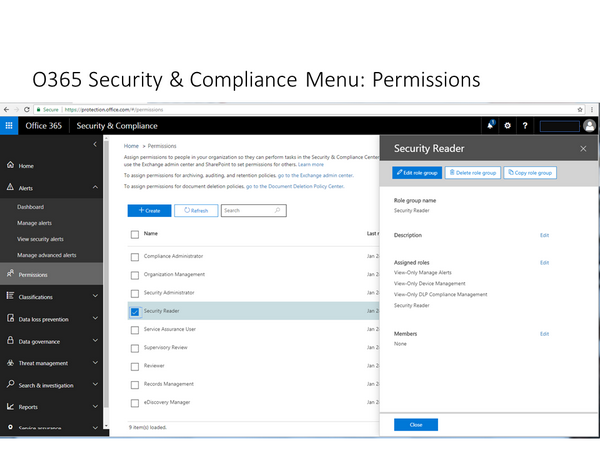Check the Reviewer checkbox

135,367
